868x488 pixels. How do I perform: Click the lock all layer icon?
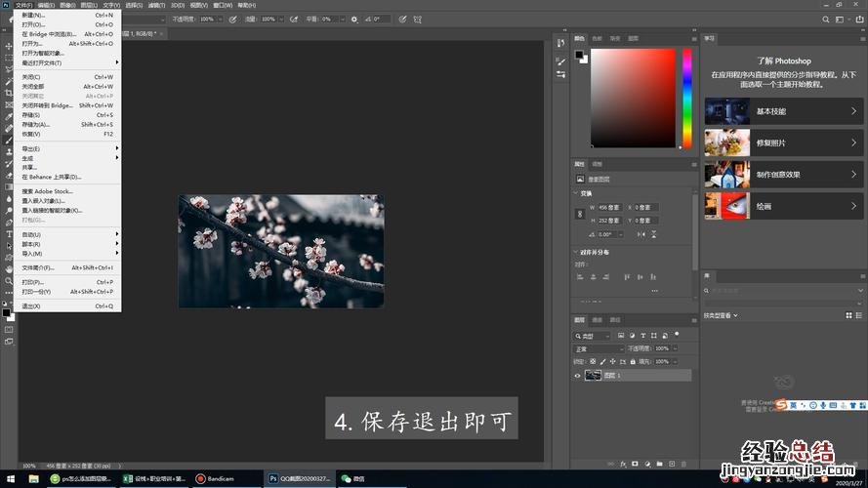pyautogui.click(x=631, y=361)
